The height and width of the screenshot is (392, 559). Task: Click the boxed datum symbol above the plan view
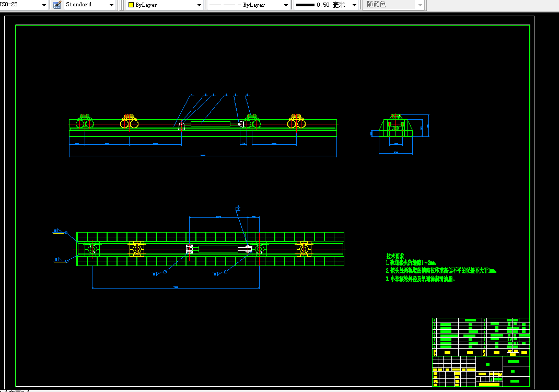238,208
